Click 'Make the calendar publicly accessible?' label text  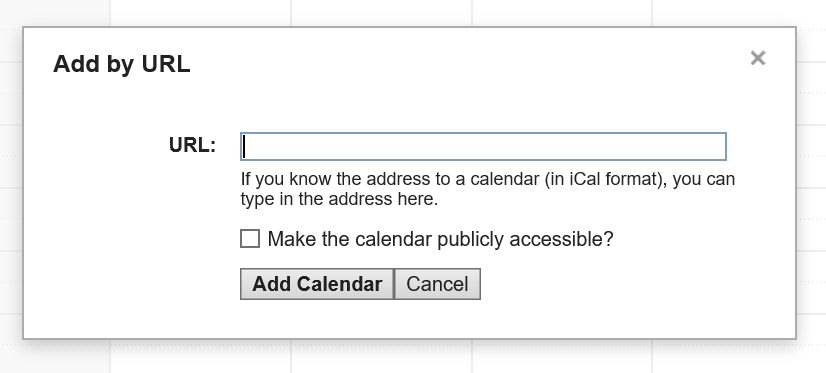coord(440,239)
